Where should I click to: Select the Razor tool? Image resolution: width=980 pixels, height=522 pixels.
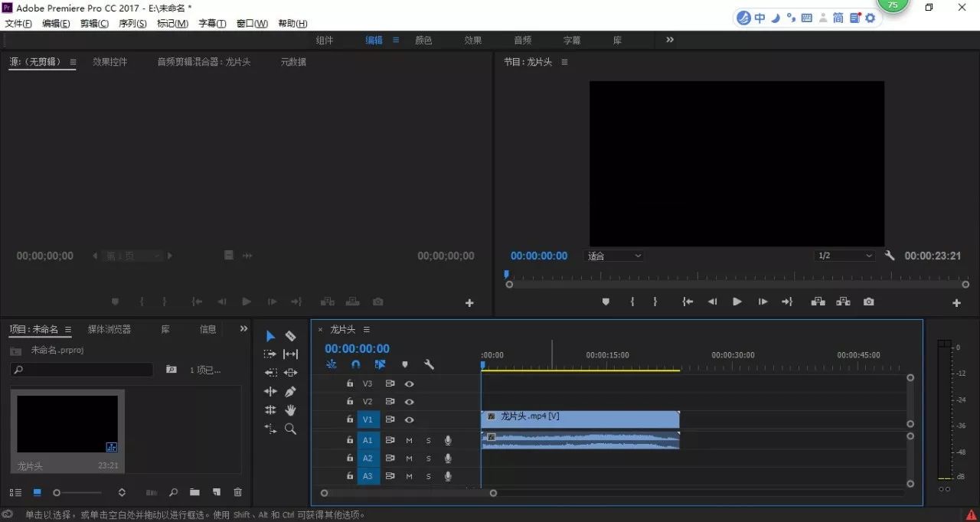(x=290, y=336)
